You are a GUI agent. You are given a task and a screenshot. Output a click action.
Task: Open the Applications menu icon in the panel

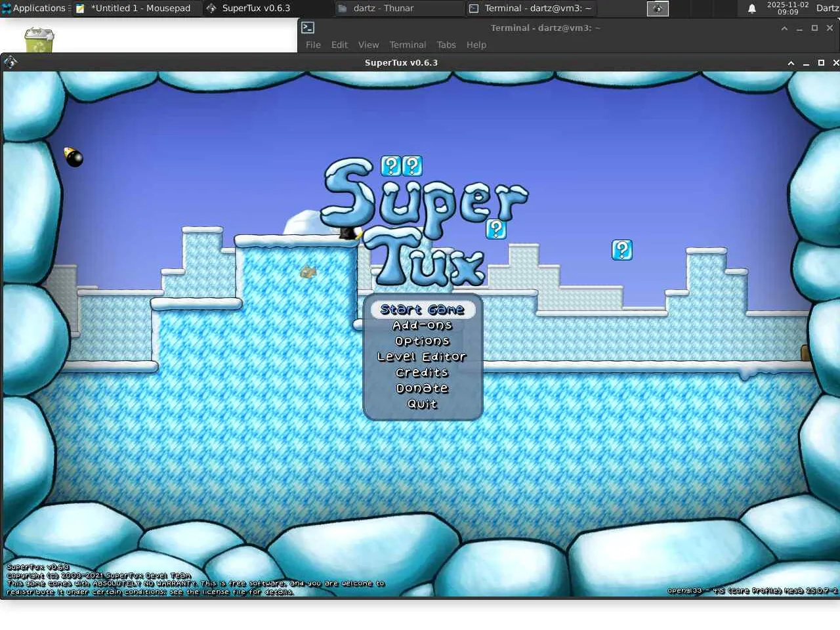(7, 8)
